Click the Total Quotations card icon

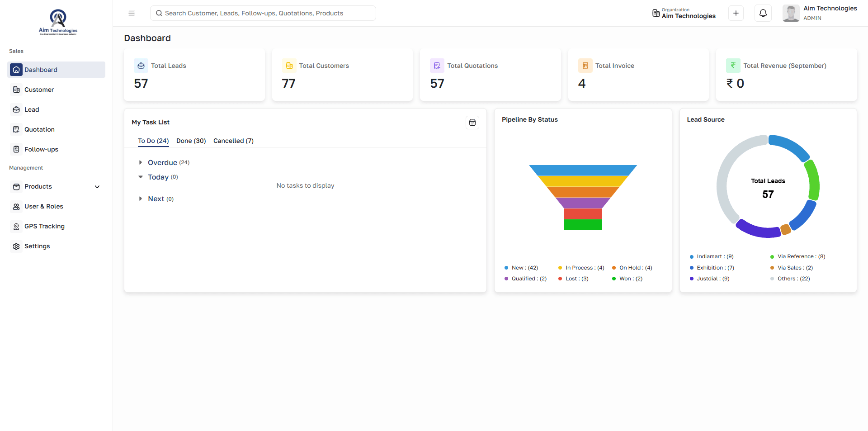coord(437,66)
